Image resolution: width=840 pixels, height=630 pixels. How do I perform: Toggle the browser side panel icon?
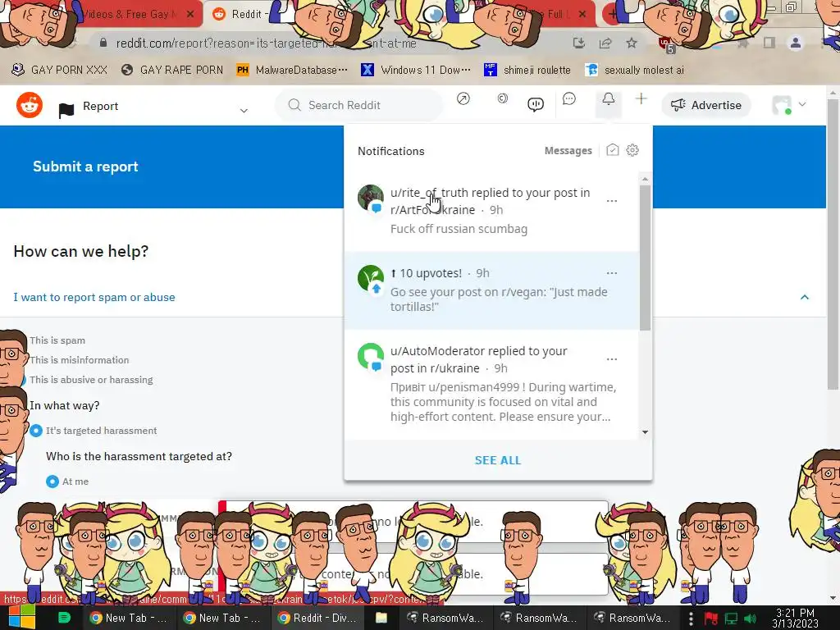(x=769, y=43)
